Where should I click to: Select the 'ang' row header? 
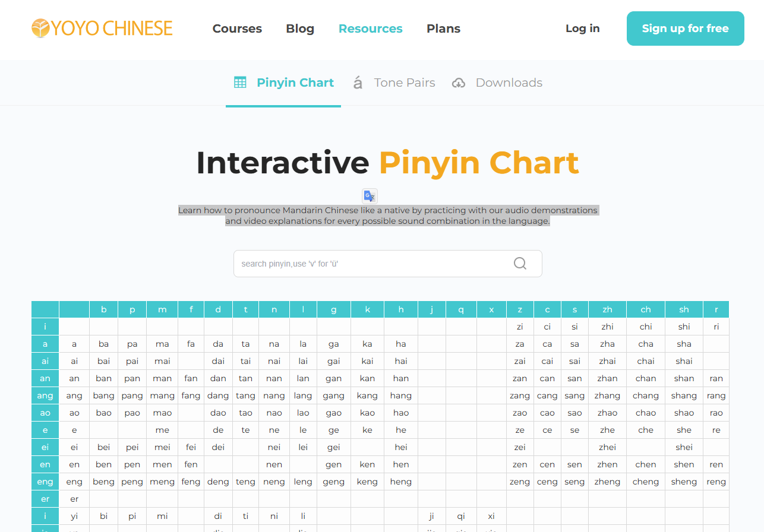(x=45, y=395)
